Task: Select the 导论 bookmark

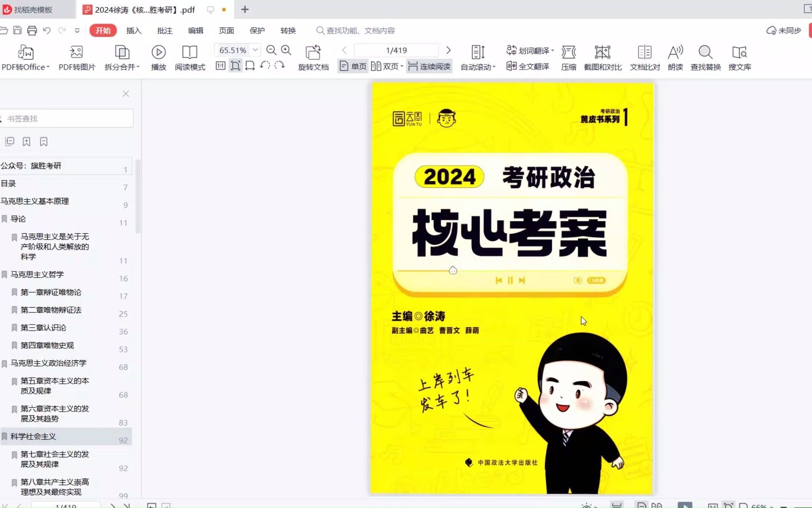Action: click(x=66, y=219)
